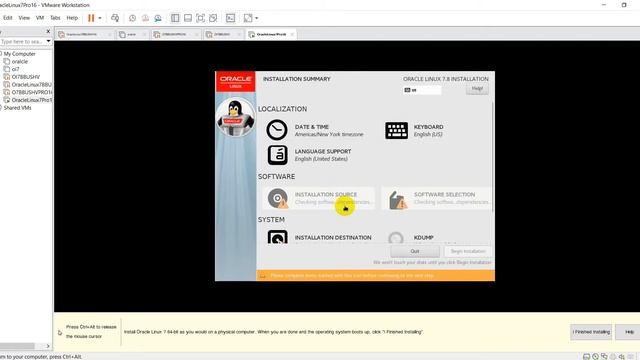Click CD/DVD status bar icon

pyautogui.click(x=596, y=356)
